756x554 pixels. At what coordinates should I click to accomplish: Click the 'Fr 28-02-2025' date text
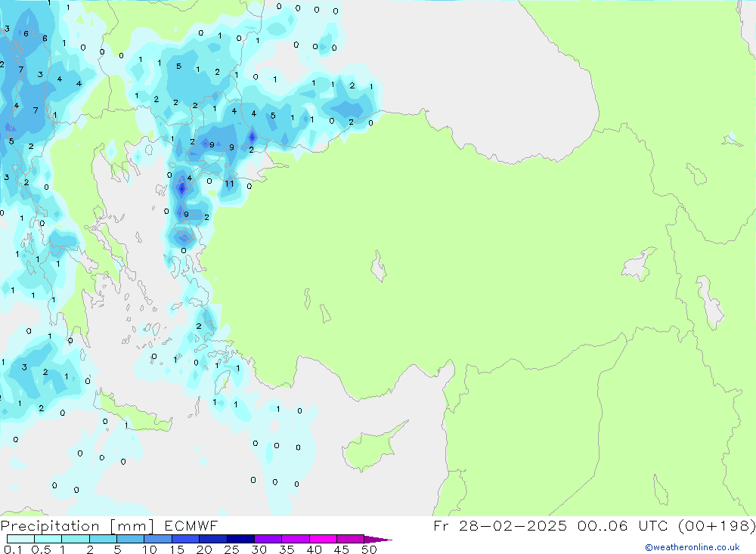[x=500, y=526]
